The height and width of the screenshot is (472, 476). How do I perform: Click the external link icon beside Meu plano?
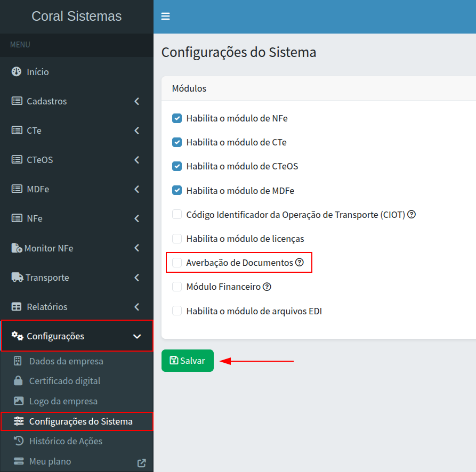point(142,462)
